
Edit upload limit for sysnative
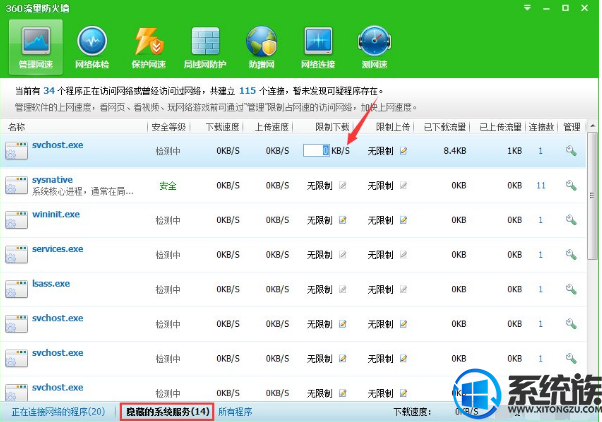pyautogui.click(x=403, y=186)
